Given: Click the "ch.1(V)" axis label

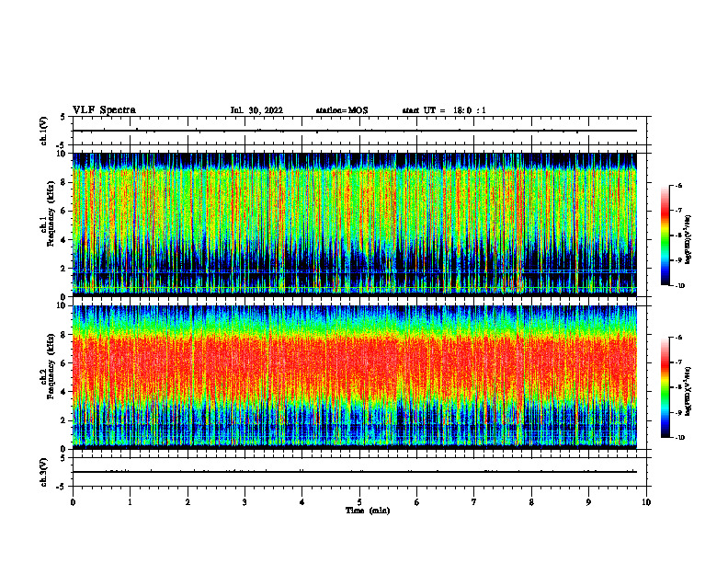Looking at the screenshot, I should (x=44, y=131).
